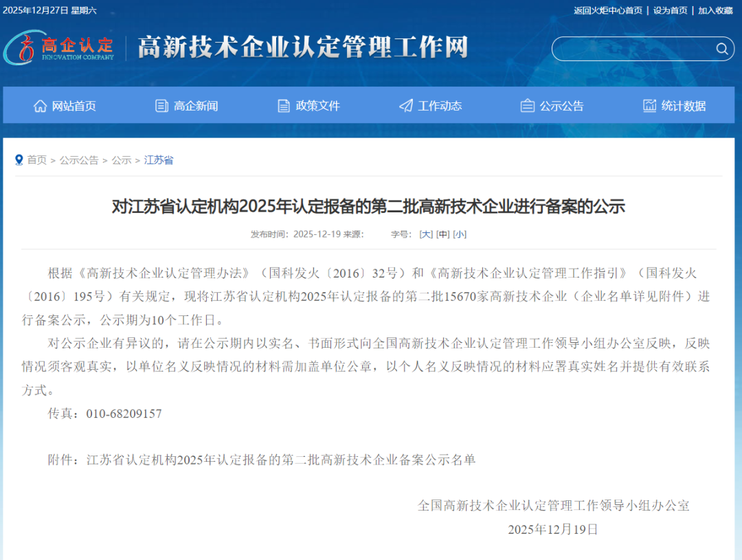Click the document icon beside 政策文件
742x560 pixels.
[x=284, y=106]
